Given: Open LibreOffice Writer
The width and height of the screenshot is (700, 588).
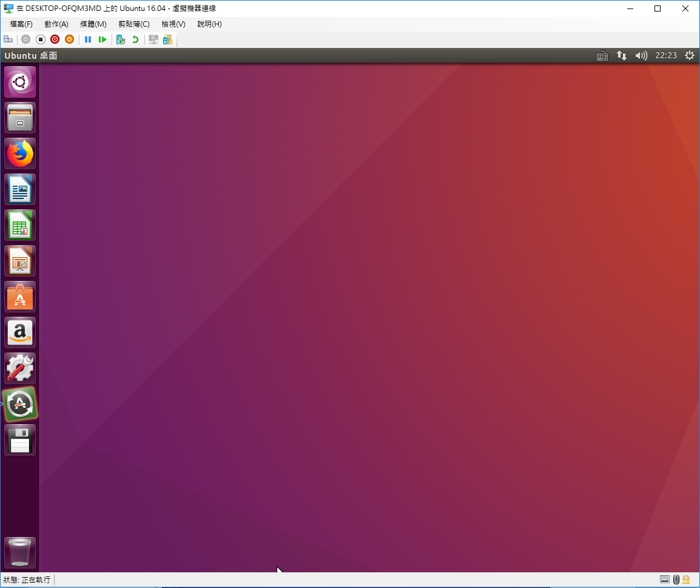Looking at the screenshot, I should tap(19, 189).
